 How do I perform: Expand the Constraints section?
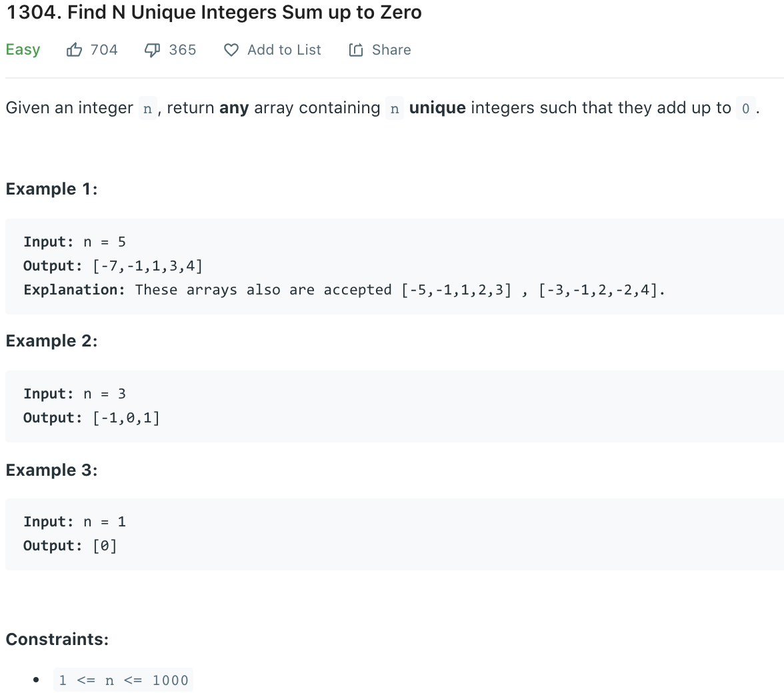[x=57, y=638]
